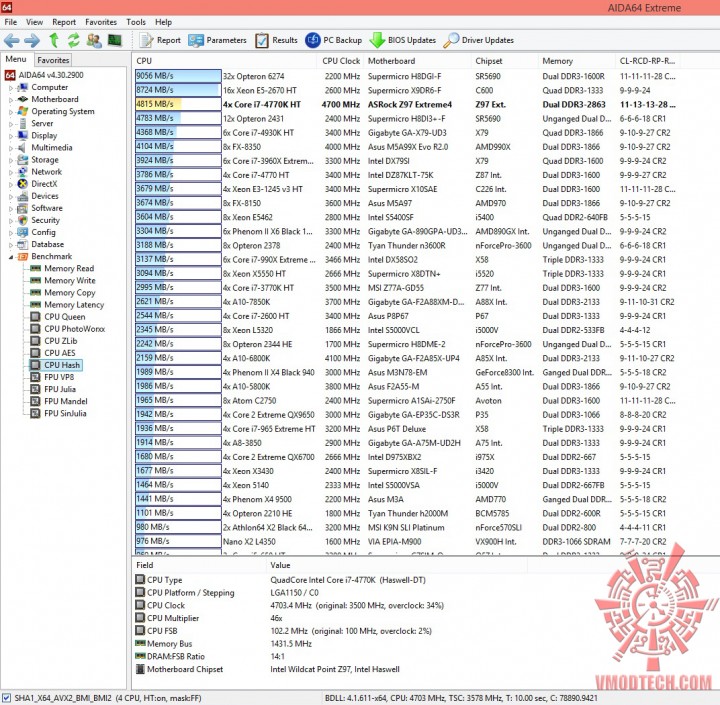Go back with the left arrow icon

(x=11, y=40)
